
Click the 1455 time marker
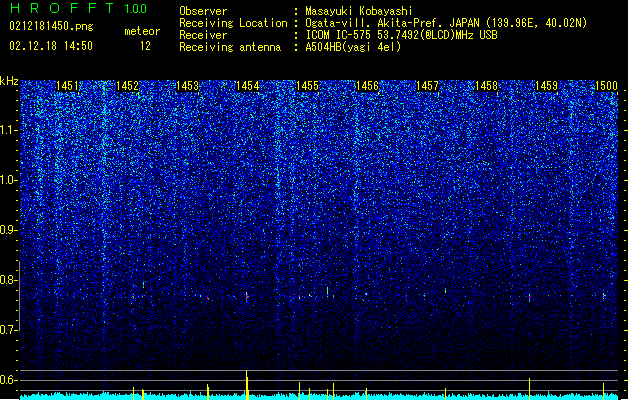pos(307,86)
